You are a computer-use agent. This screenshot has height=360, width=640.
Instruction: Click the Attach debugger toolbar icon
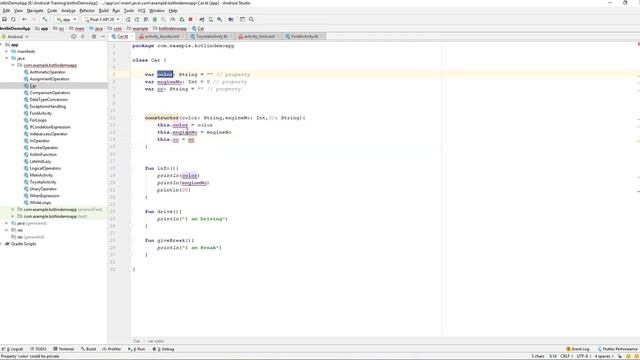point(182,19)
